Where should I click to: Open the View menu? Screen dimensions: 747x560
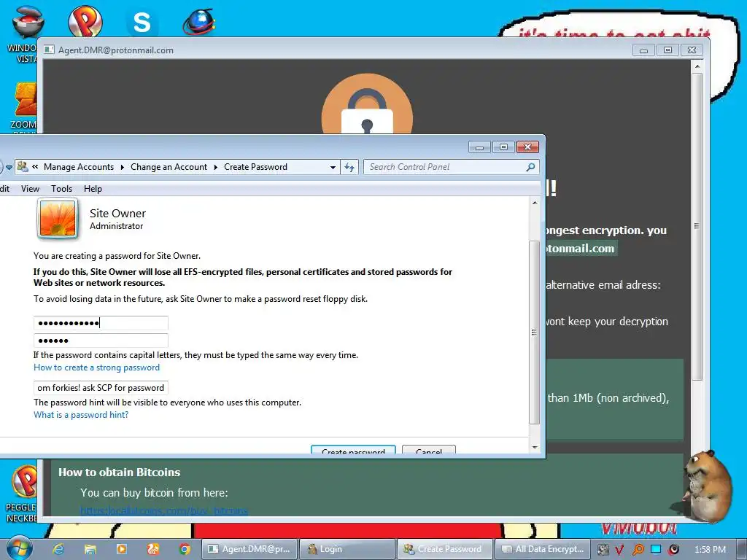pyautogui.click(x=30, y=189)
